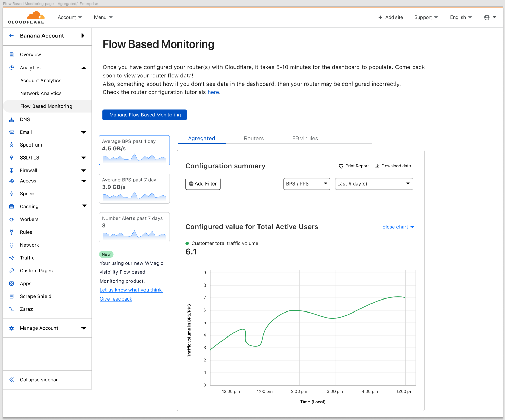Expand the Manage Account section arrow

pos(84,328)
